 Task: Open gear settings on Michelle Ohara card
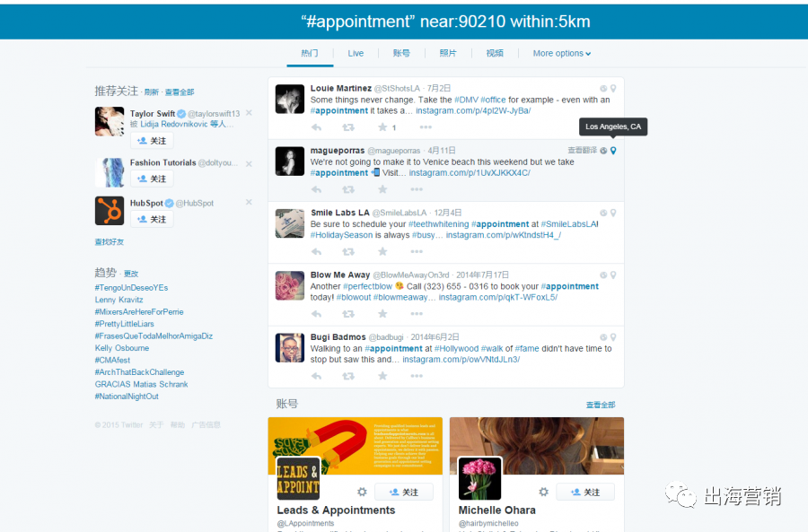point(544,492)
